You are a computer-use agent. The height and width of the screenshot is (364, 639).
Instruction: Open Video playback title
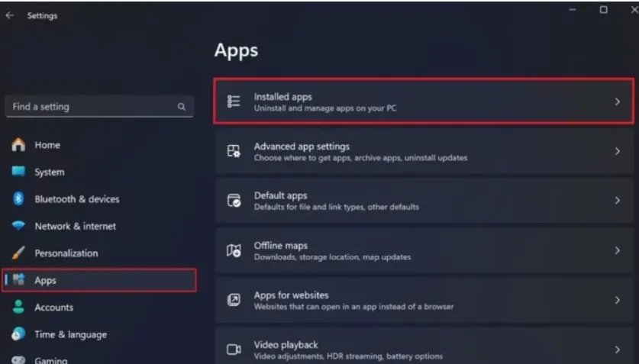tap(286, 344)
